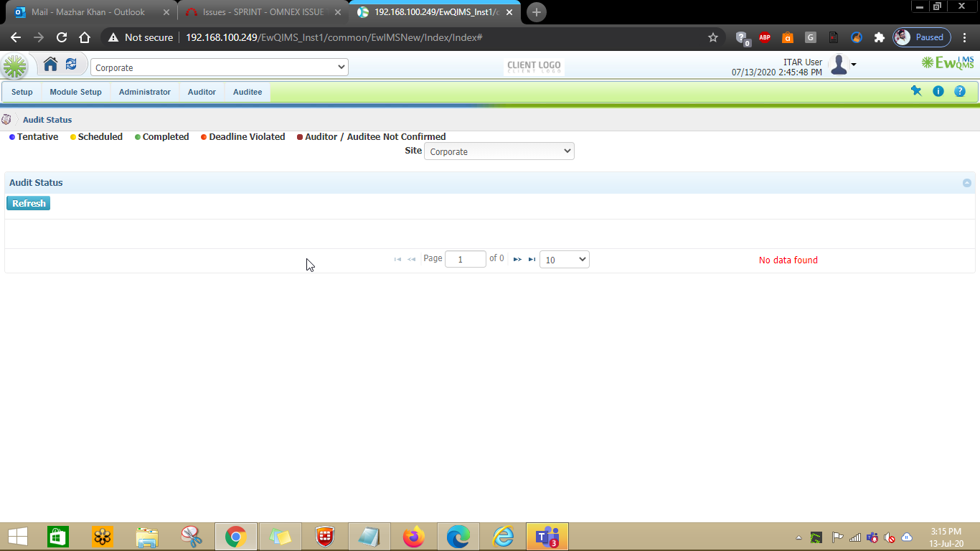Open the Setup menu
Image resolution: width=980 pixels, height=551 pixels.
coord(22,92)
